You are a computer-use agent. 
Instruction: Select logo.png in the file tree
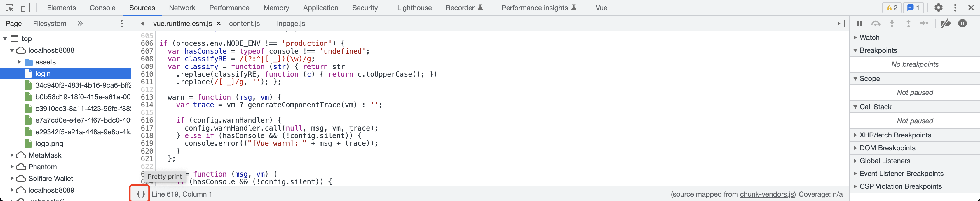click(49, 144)
